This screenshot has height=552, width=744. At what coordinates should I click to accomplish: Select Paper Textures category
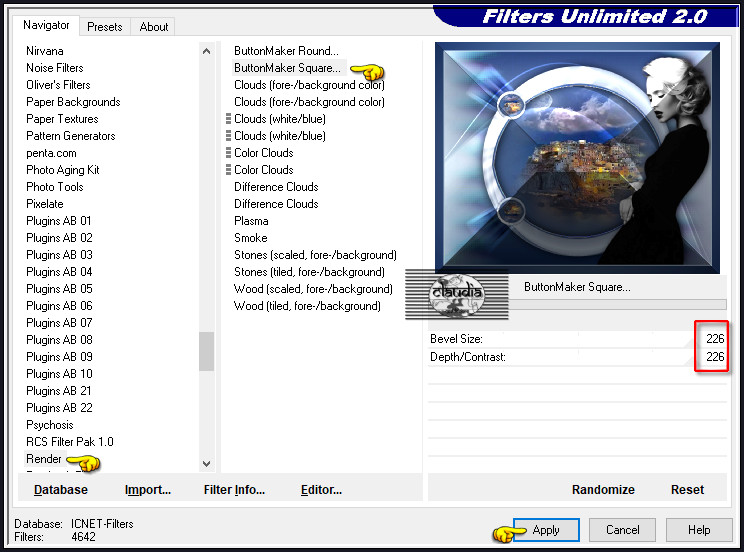pos(62,119)
